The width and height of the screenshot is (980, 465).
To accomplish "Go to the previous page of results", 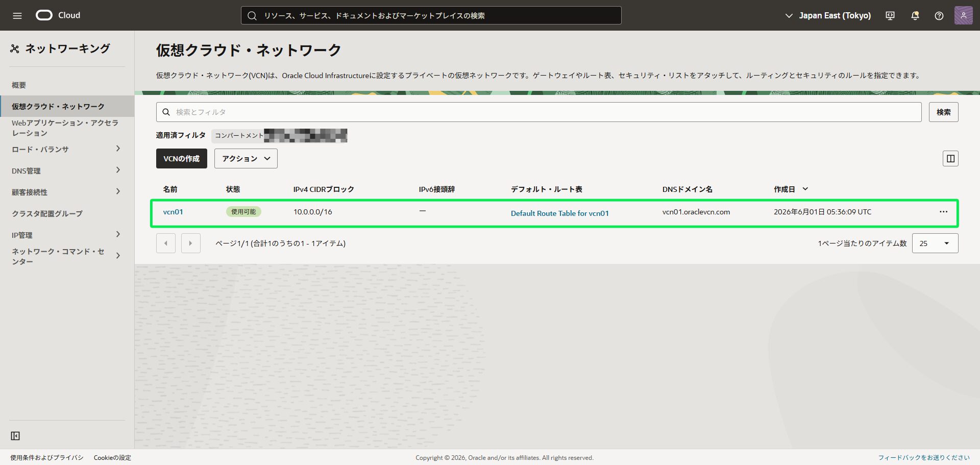I will click(166, 243).
